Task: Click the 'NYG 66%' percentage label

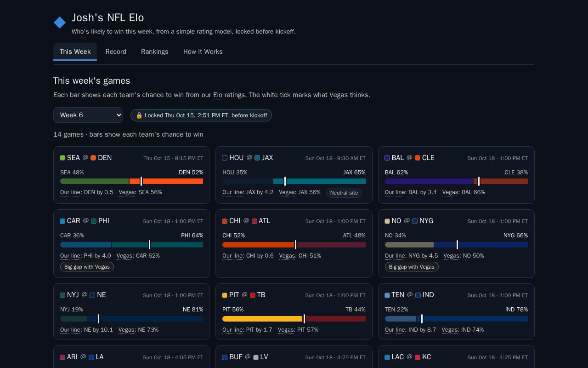Action: [x=515, y=236]
